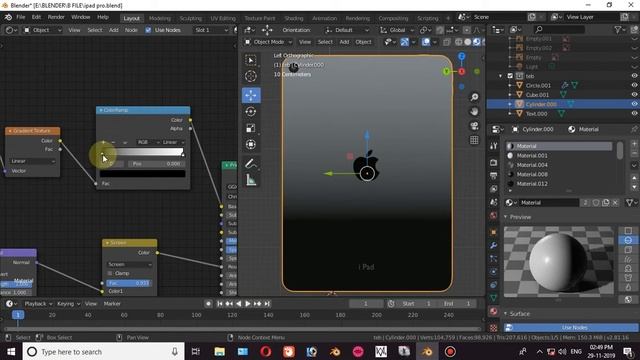Open the timeline Playback menu
The height and width of the screenshot is (360, 640).
[x=38, y=304]
